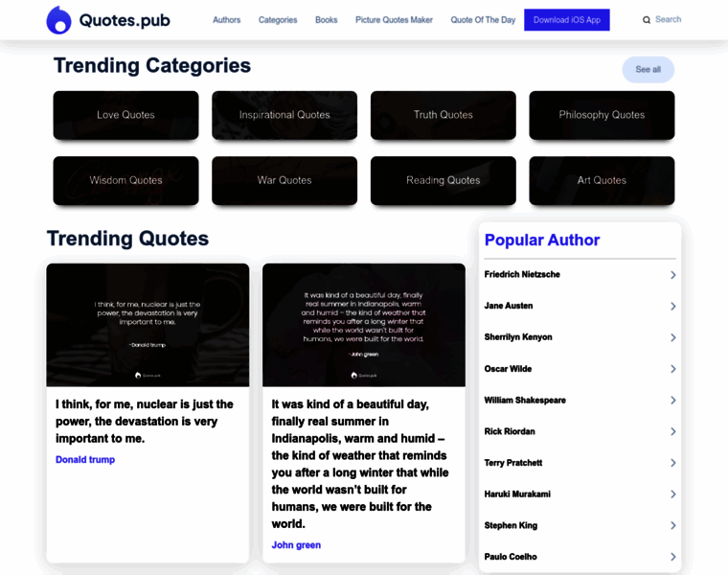Select author name Haruki Murakami
This screenshot has height=575, width=728.
[517, 494]
